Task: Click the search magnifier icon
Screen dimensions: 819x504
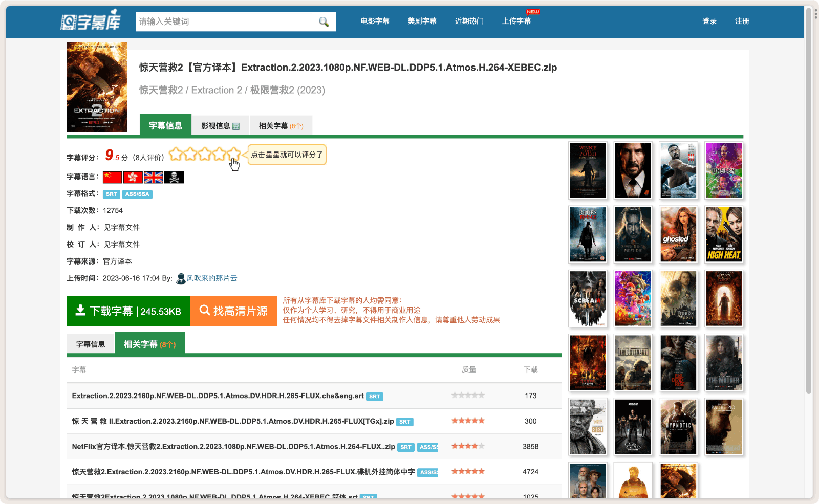Action: (324, 21)
